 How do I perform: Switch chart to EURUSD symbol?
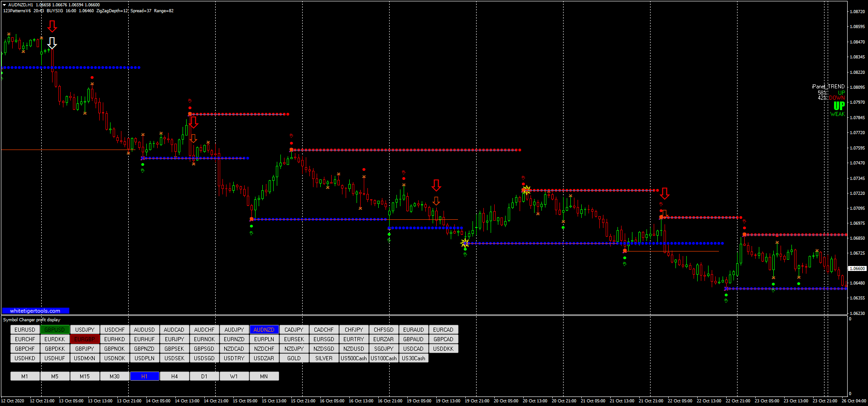pos(25,329)
